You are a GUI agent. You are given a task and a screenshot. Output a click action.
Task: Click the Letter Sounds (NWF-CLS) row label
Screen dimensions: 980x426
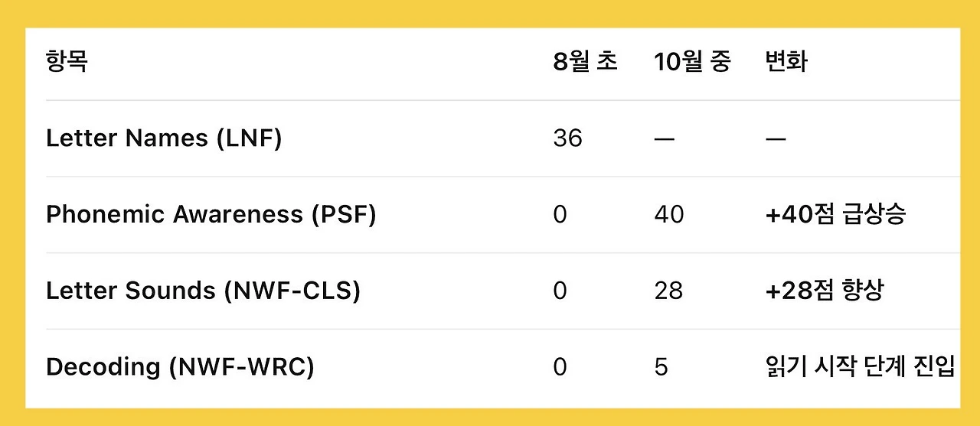click(203, 291)
